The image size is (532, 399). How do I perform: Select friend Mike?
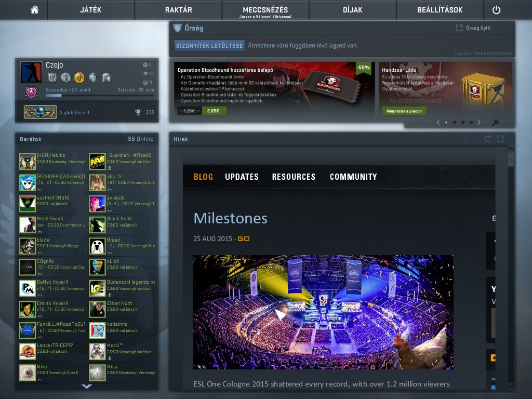52,373
